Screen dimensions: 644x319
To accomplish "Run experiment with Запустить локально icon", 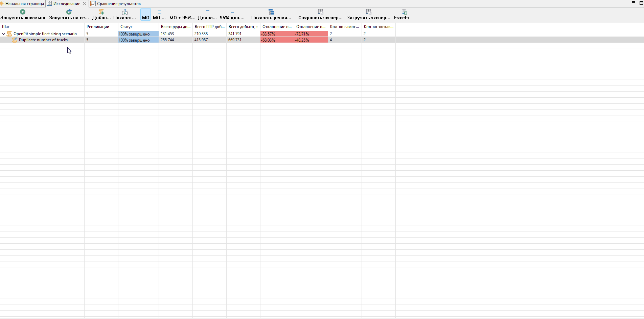I will (23, 12).
